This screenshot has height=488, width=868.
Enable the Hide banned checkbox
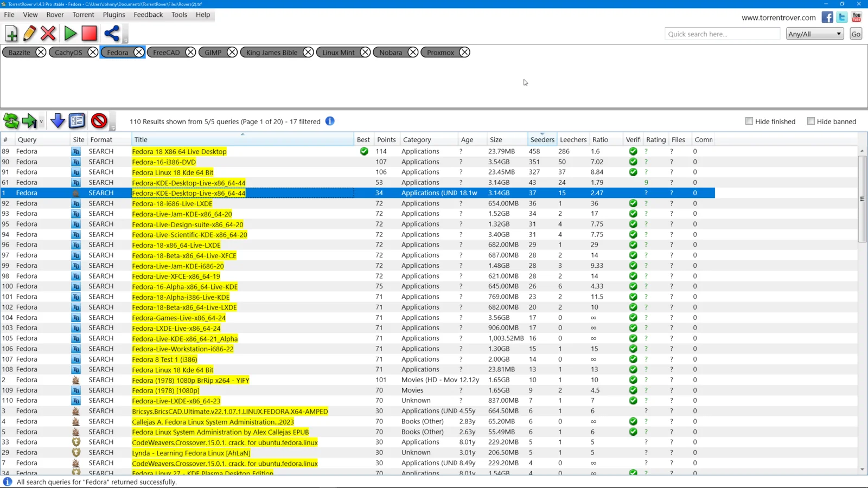[811, 121]
